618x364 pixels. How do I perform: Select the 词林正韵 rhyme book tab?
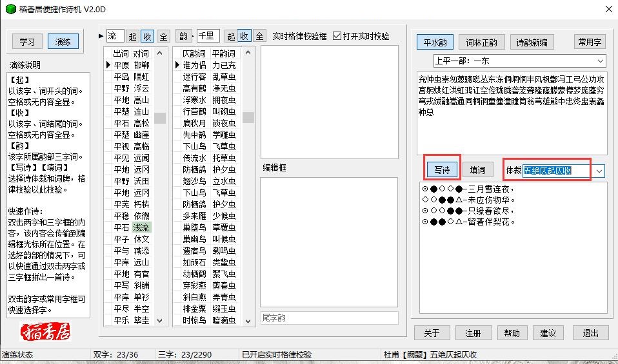pos(481,42)
